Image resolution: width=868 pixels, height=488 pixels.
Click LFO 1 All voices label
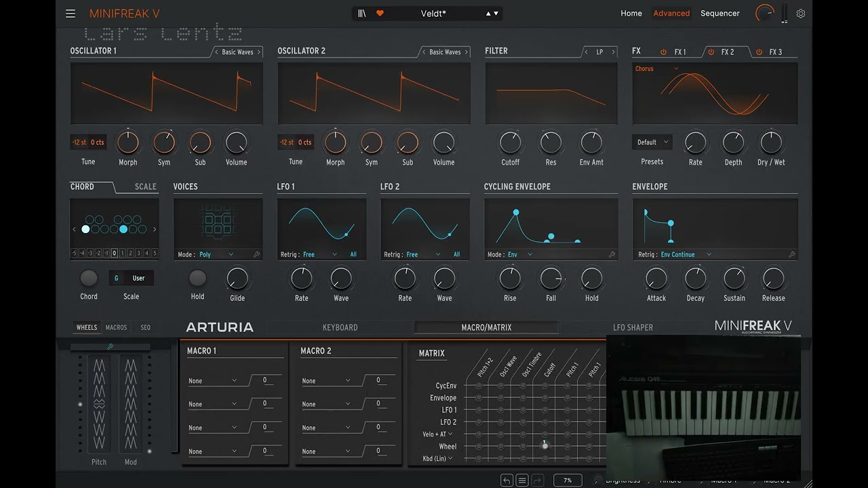click(353, 255)
